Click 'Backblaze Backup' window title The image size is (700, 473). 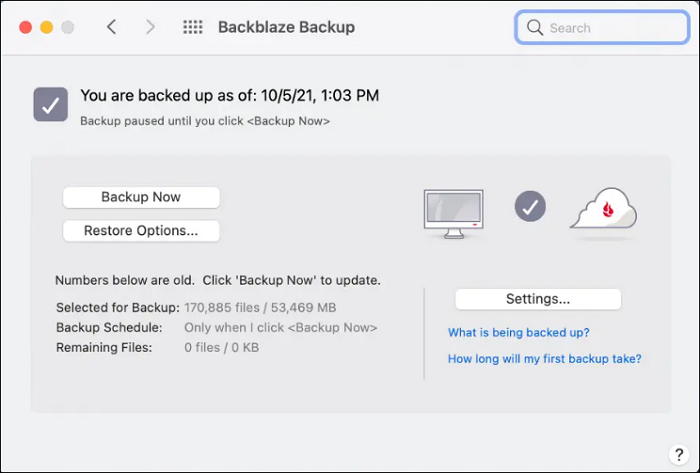click(x=286, y=27)
